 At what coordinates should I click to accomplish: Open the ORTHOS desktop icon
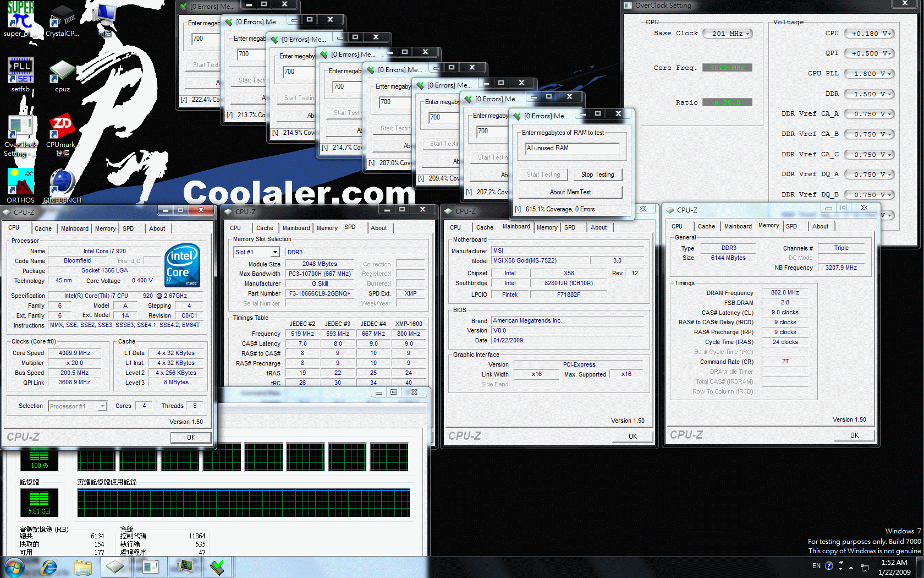pyautogui.click(x=20, y=186)
